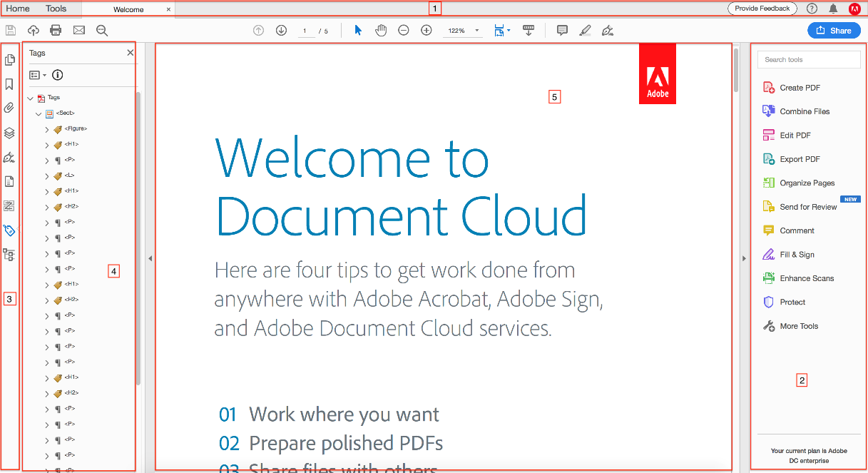Open the Home tab

click(18, 9)
